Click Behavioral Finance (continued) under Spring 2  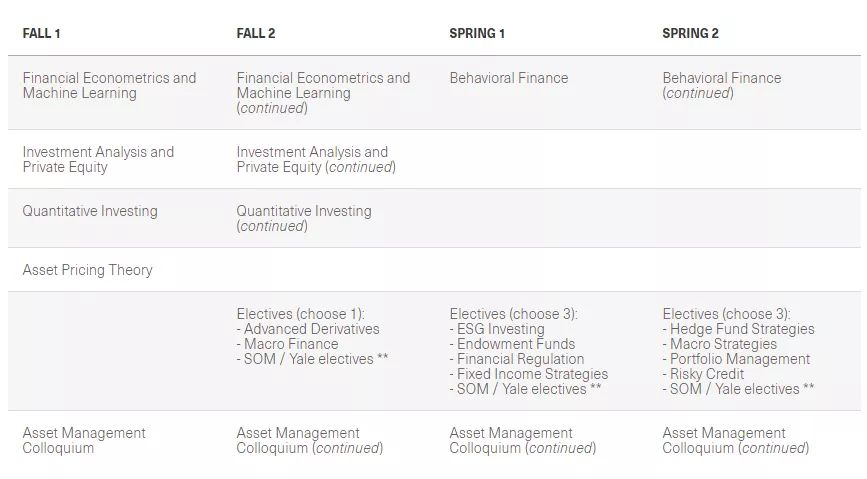(x=721, y=85)
